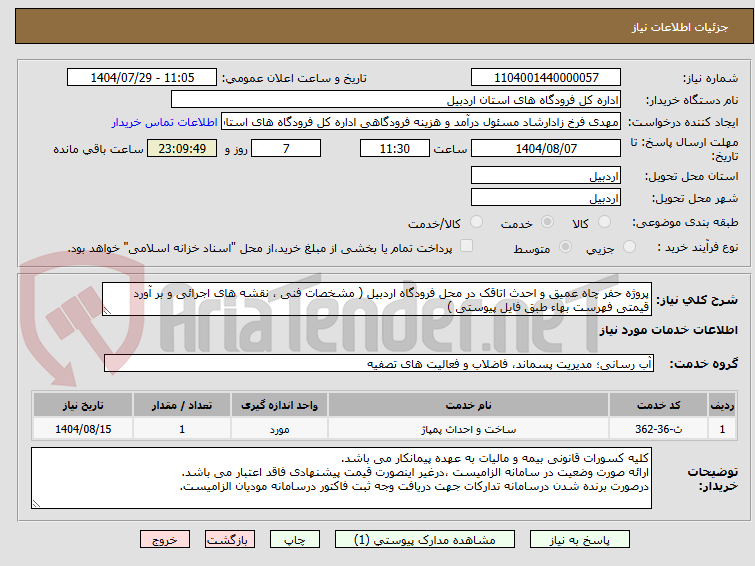Select the کالا/خدمت radio button
Viewport: 755px width, 566px height.
tap(476, 222)
